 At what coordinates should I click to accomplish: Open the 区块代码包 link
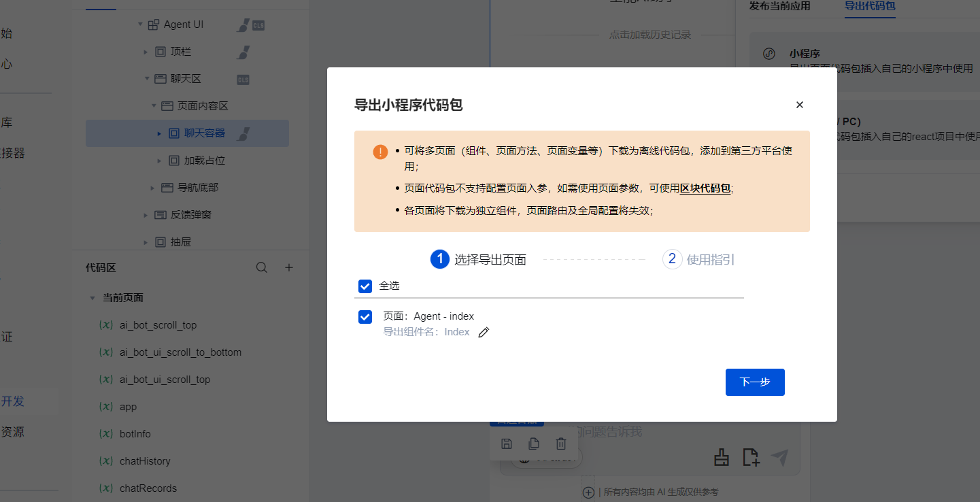click(705, 188)
